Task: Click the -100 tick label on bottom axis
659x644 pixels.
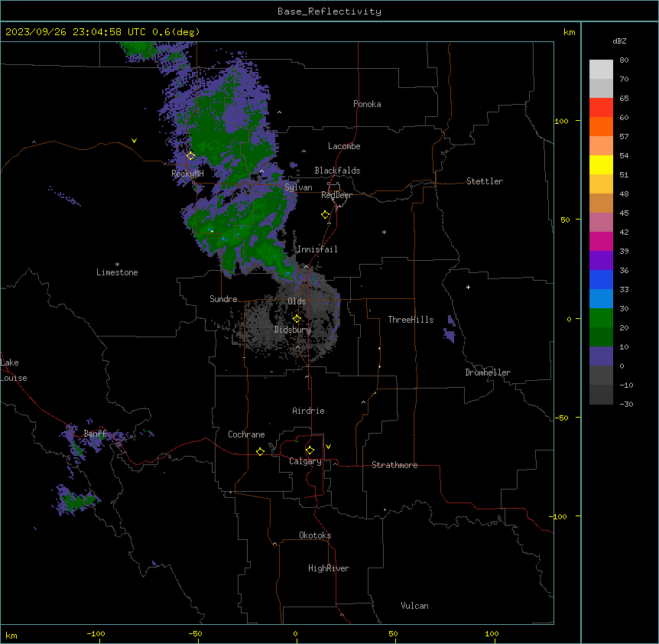Action: (x=96, y=634)
